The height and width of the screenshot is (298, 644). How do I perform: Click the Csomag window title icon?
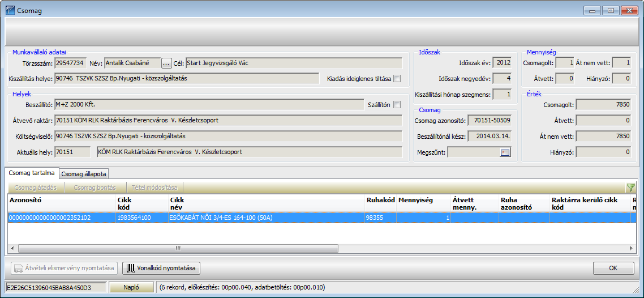click(x=10, y=10)
